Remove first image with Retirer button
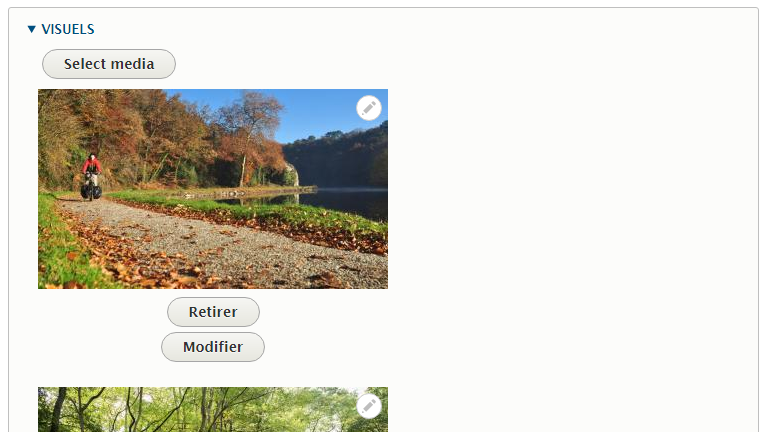The image size is (772, 432). point(213,312)
